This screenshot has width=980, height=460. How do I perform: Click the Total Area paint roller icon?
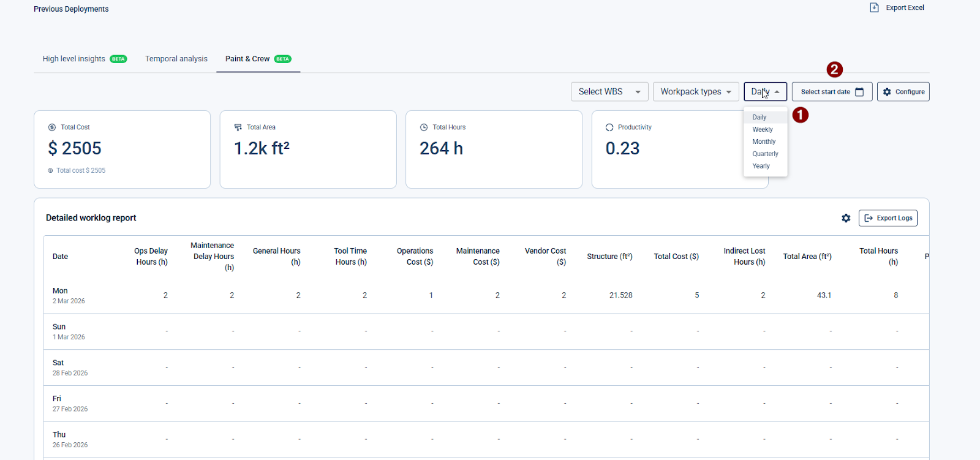[238, 127]
